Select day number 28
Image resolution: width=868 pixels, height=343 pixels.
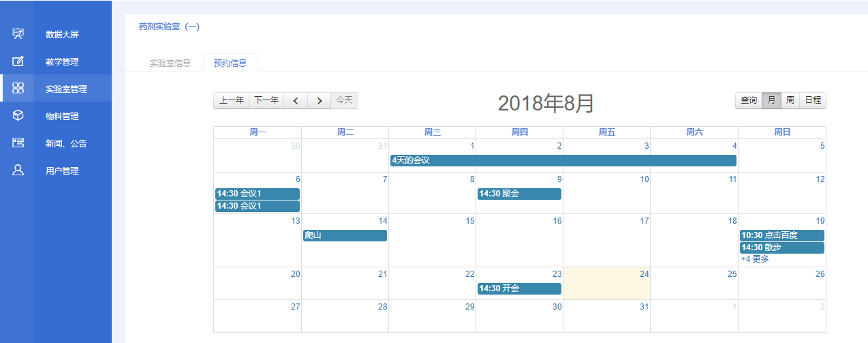pos(383,307)
